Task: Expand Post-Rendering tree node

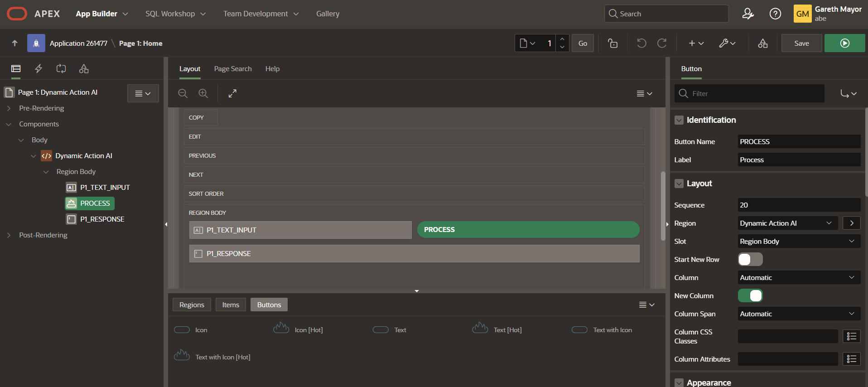Action: click(x=9, y=235)
